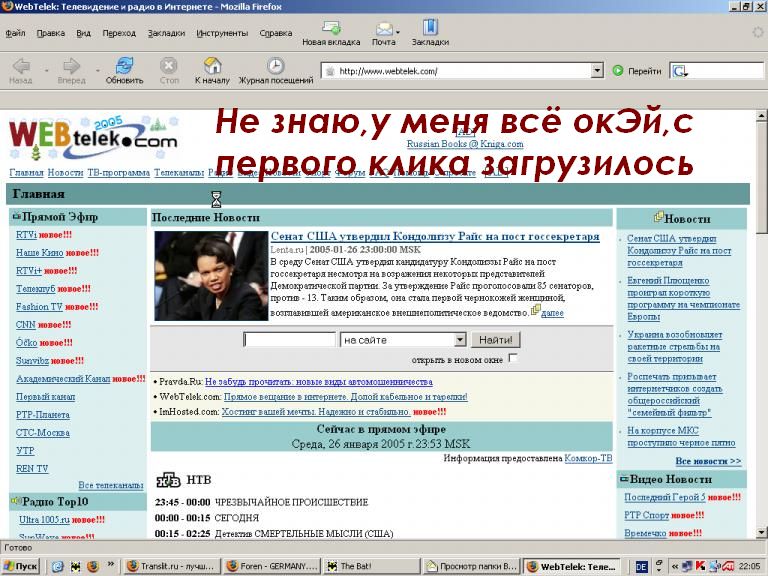This screenshot has height=576, width=768.
Task: Open the Инструменты menu
Action: tap(222, 33)
